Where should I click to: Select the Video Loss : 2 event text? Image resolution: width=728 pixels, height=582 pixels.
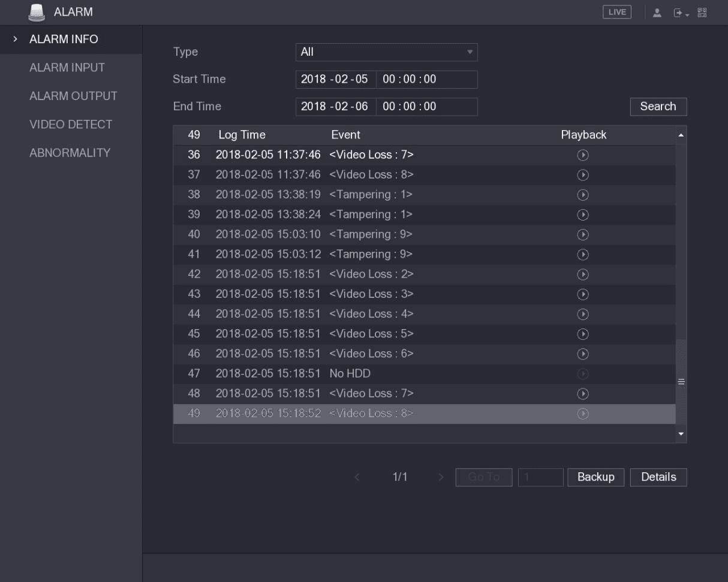pos(371,275)
